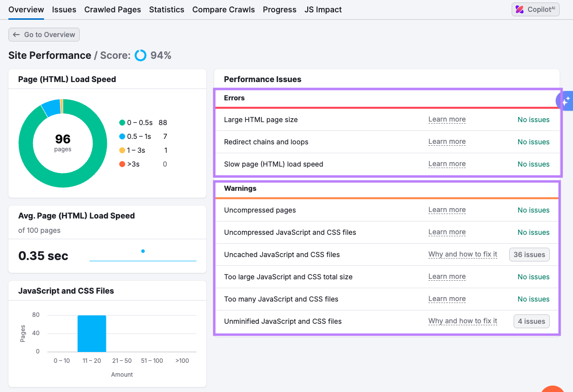The width and height of the screenshot is (573, 392).
Task: Click the Go to Overview button
Action: pyautogui.click(x=44, y=35)
